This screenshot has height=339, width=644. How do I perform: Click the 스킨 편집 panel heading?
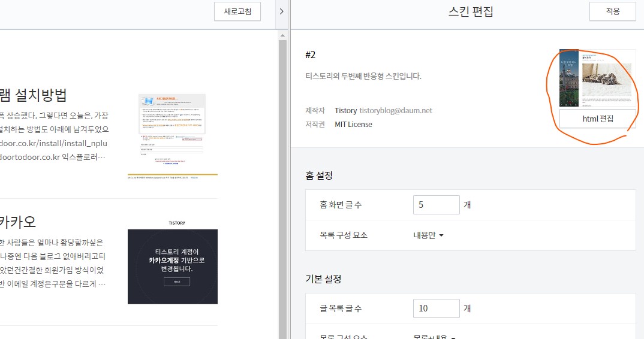pyautogui.click(x=471, y=11)
